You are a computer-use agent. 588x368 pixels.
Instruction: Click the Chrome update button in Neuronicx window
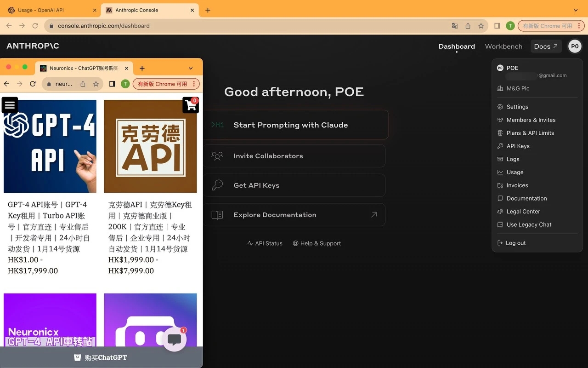[x=162, y=84]
